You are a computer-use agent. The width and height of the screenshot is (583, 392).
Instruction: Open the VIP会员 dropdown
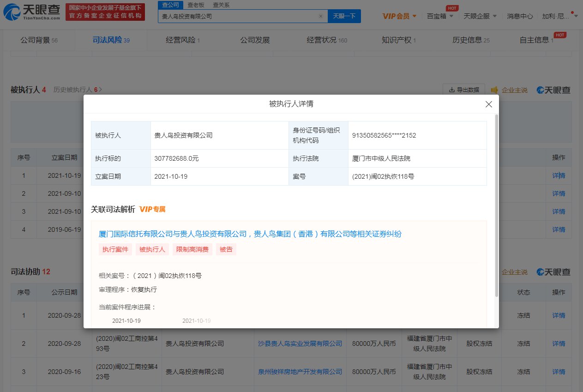(x=399, y=16)
